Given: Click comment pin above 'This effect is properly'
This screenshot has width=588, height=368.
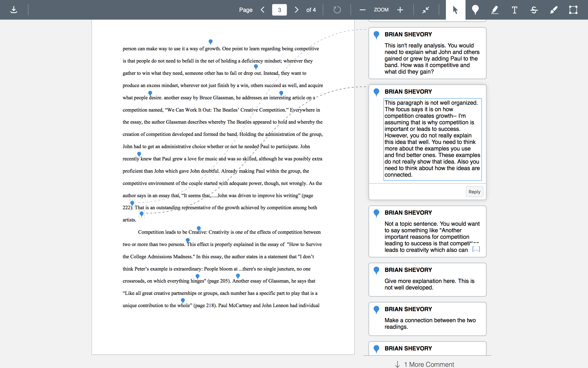Looking at the screenshot, I should click(188, 240).
